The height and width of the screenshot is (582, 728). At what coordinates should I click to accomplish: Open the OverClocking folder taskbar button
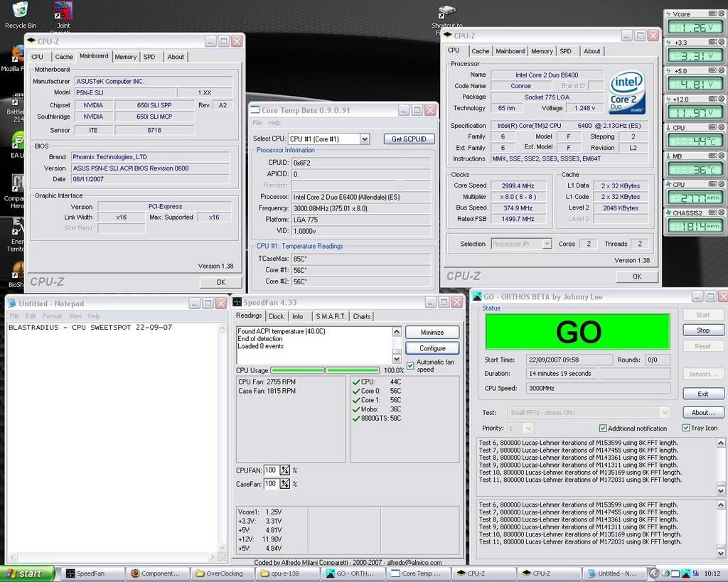point(223,573)
